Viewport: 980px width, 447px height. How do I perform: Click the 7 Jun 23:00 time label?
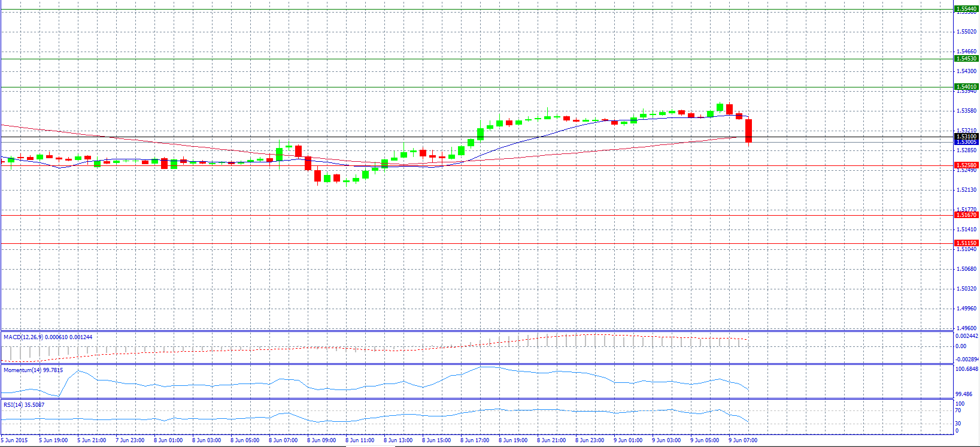click(130, 440)
